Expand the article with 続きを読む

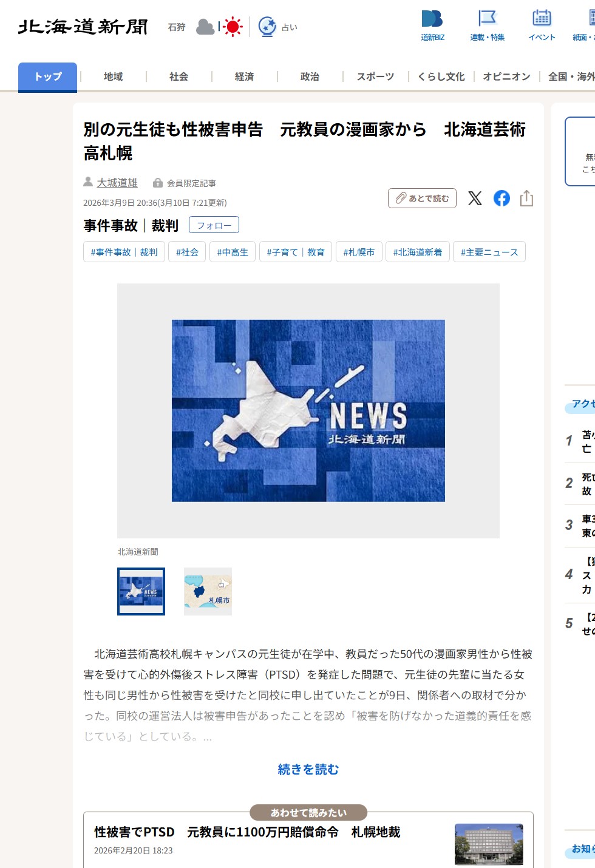tap(308, 769)
